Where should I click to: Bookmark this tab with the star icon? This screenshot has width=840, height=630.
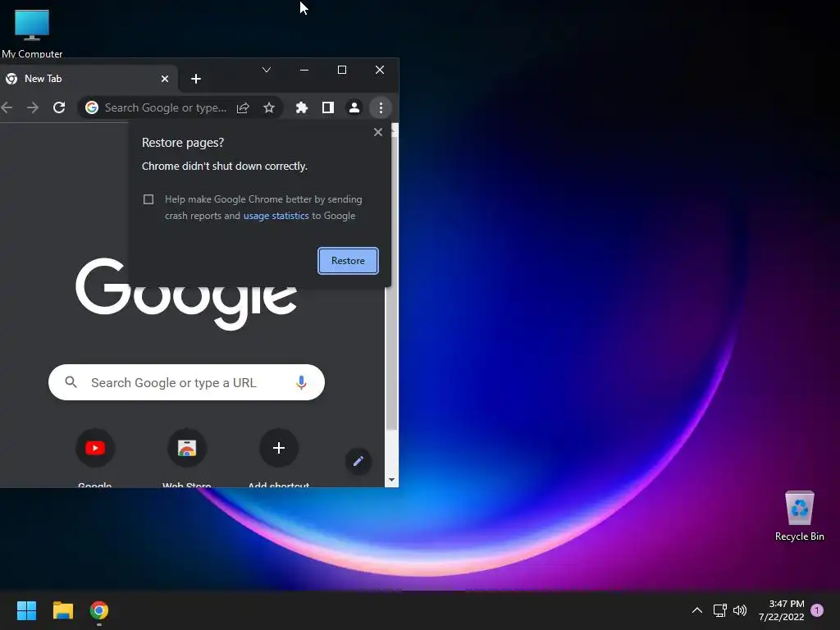tap(269, 107)
